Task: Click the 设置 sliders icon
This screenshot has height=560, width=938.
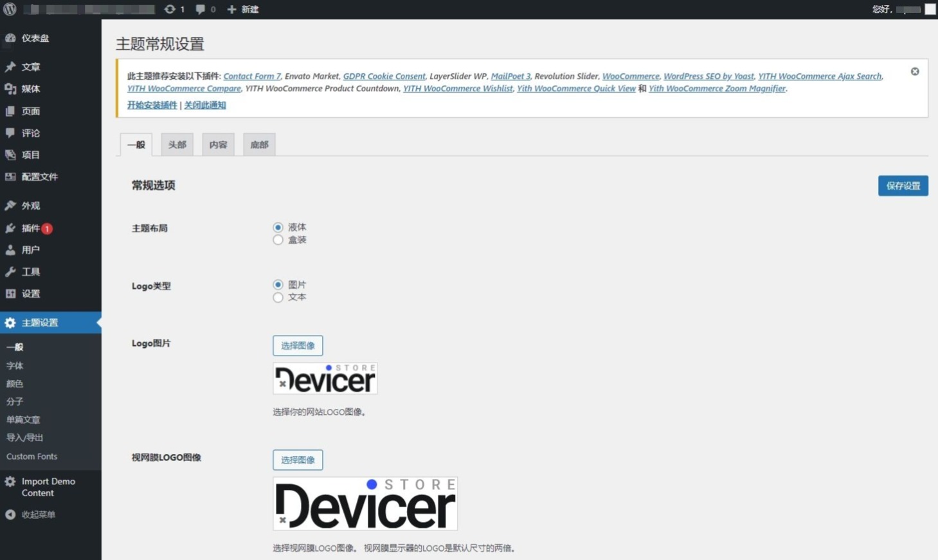Action: tap(10, 294)
